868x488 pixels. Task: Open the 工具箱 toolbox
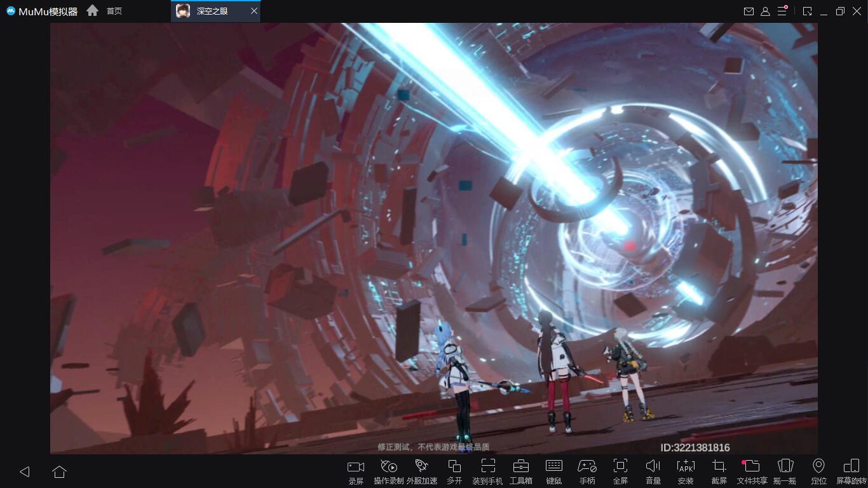(520, 471)
